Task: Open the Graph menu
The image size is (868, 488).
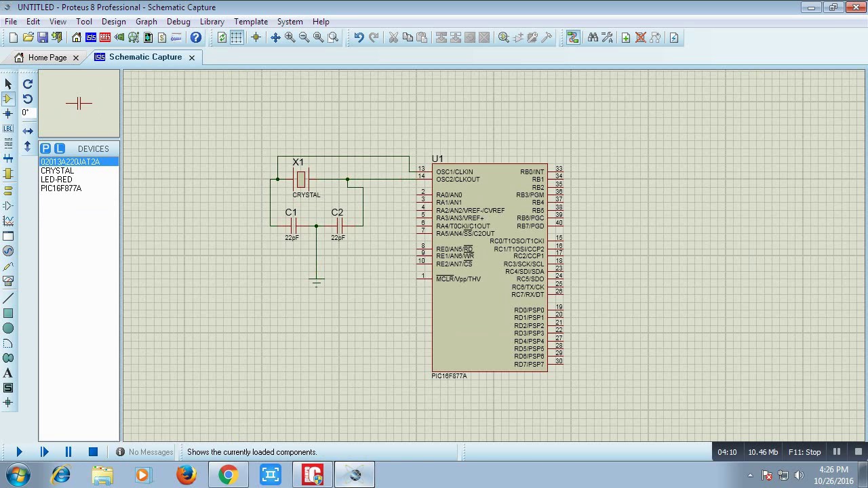Action: pos(146,22)
